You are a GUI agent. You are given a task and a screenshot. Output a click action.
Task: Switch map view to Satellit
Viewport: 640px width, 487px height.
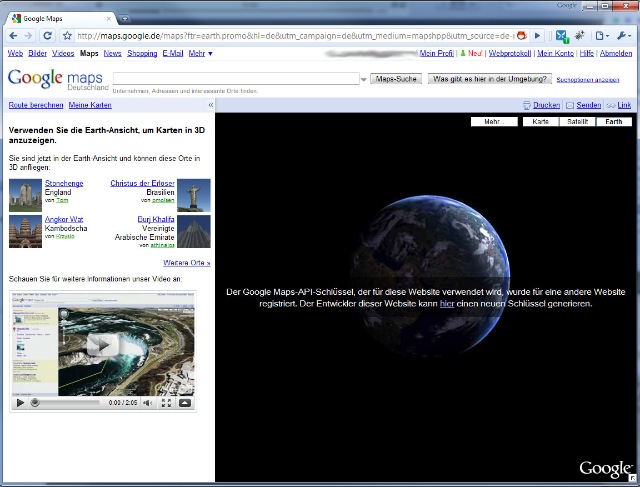point(575,122)
